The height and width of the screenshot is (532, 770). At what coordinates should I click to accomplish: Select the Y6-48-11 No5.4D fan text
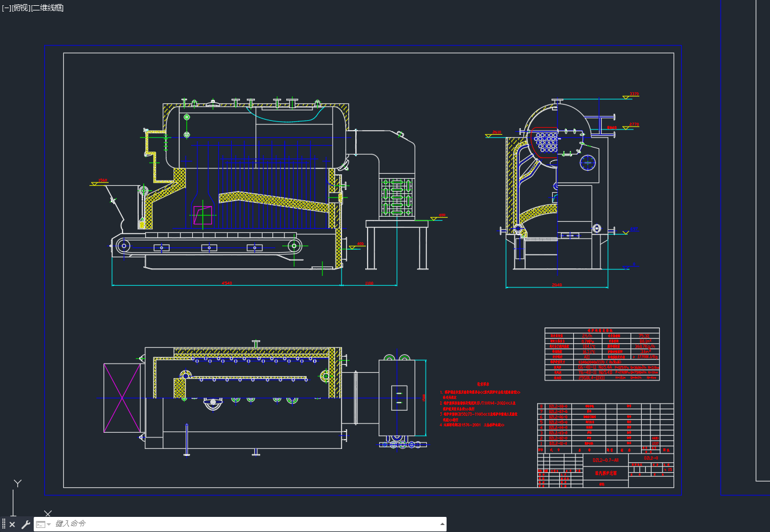595,372
